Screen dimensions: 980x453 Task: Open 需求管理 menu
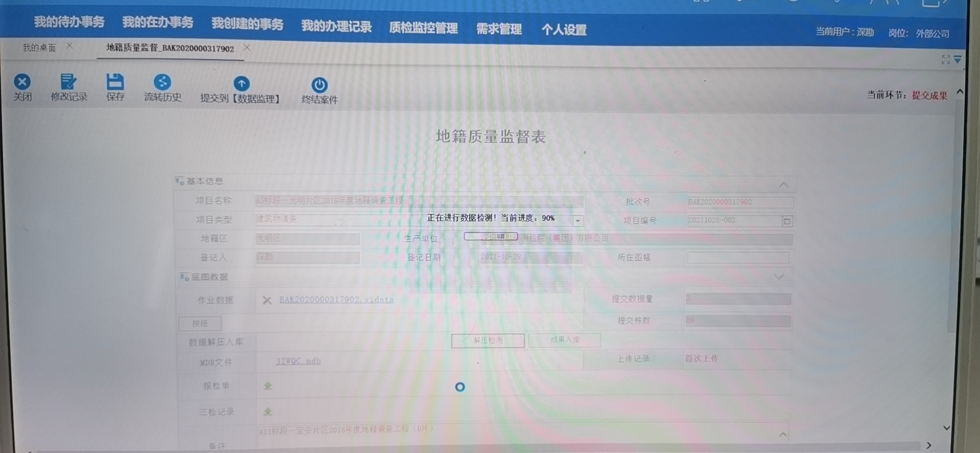[x=499, y=29]
